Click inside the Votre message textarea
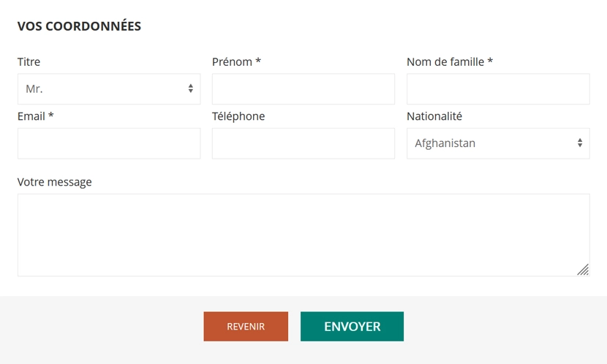Viewport: 607px width, 364px height. [303, 235]
